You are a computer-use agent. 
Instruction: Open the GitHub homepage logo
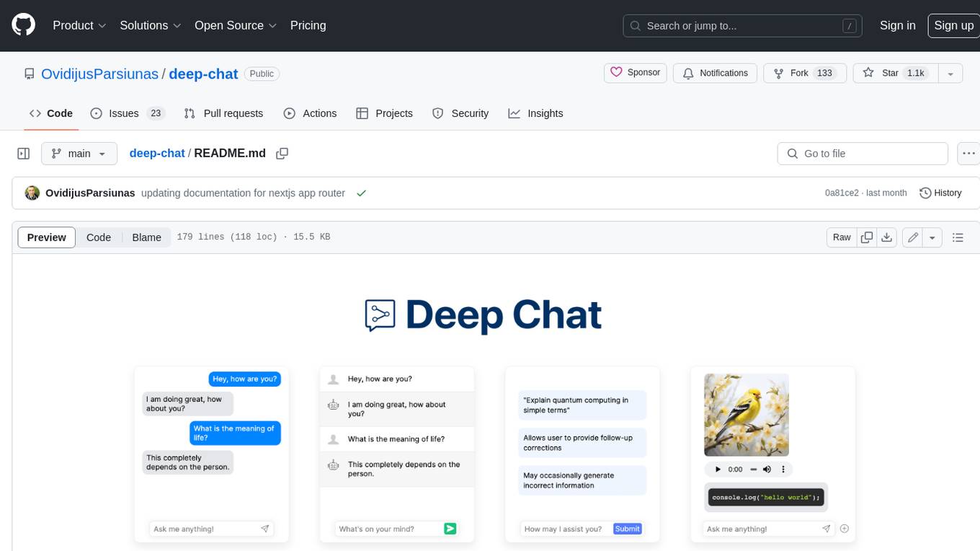[x=23, y=25]
